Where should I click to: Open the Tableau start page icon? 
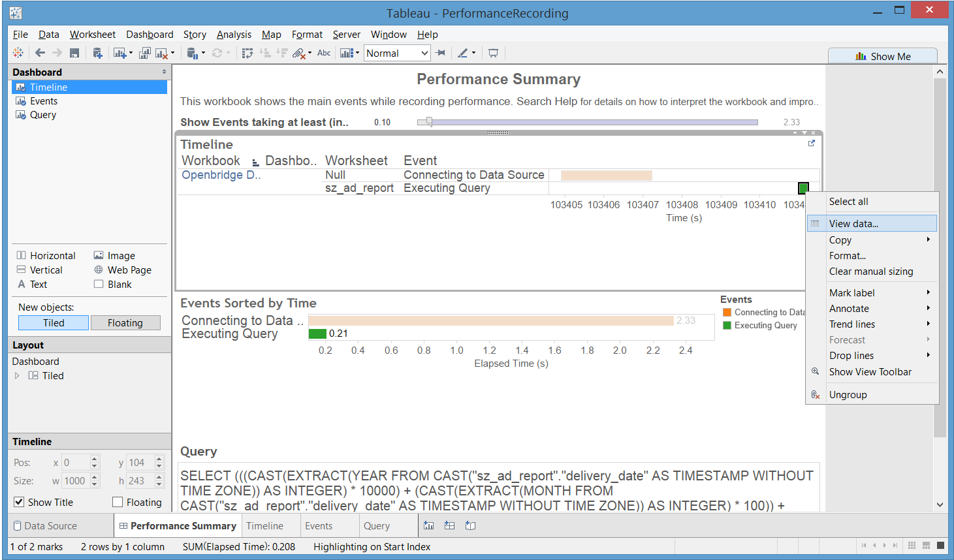[x=18, y=53]
